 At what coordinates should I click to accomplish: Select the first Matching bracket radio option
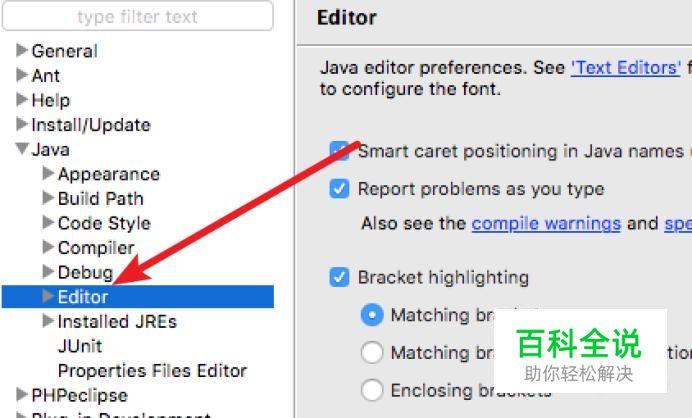[372, 315]
